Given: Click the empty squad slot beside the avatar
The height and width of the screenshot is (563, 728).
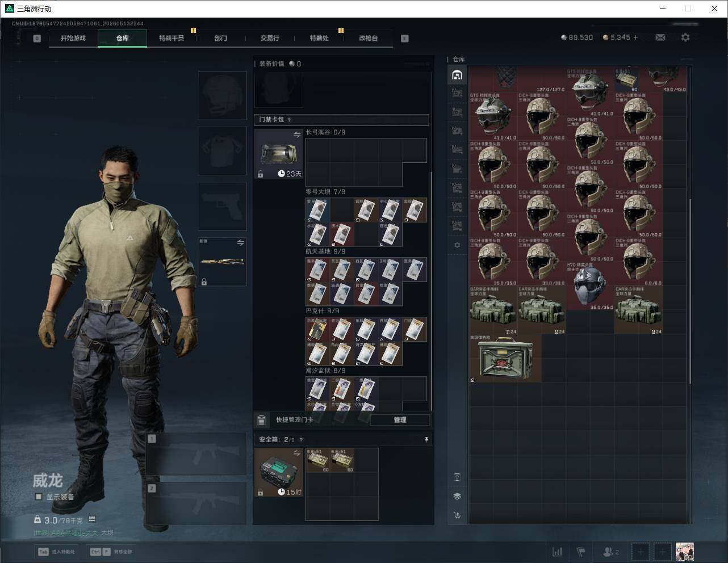Looking at the screenshot, I should click(662, 552).
